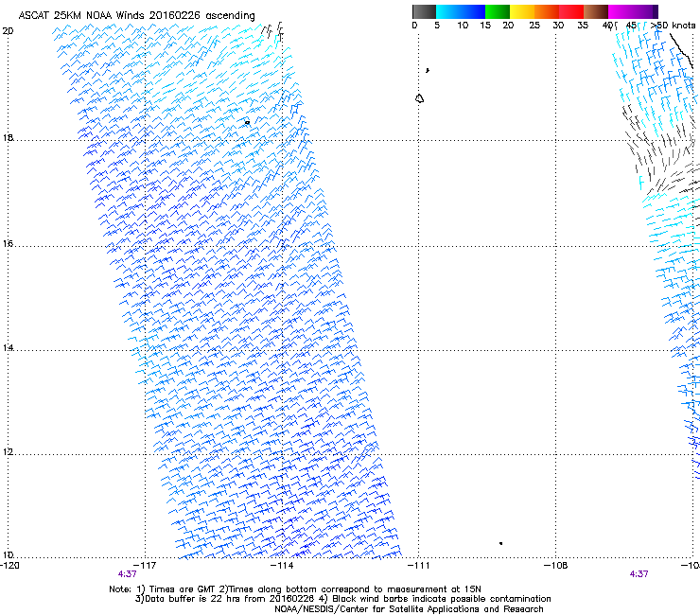
Task: Select the orange 25–30 knots legend segment
Action: 547,11
